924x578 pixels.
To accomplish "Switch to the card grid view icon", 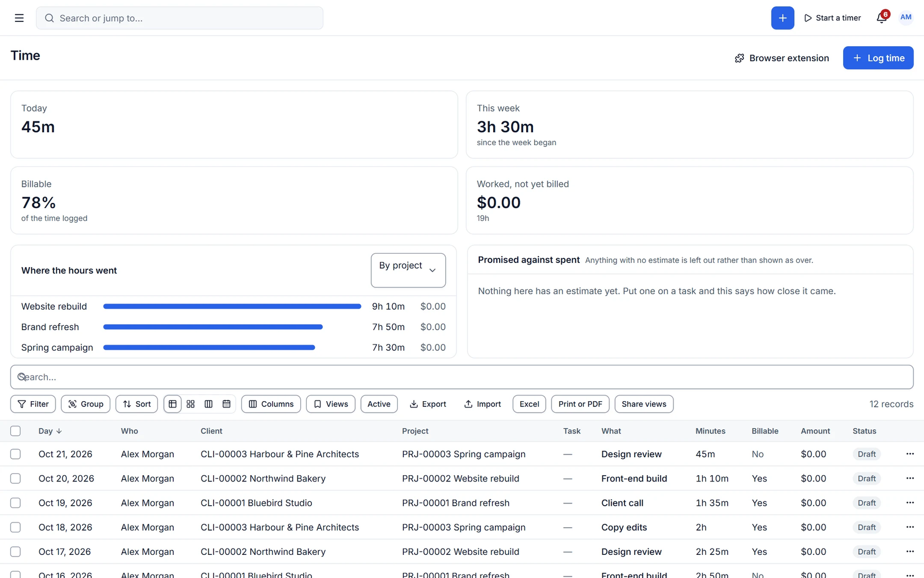I will [x=191, y=404].
